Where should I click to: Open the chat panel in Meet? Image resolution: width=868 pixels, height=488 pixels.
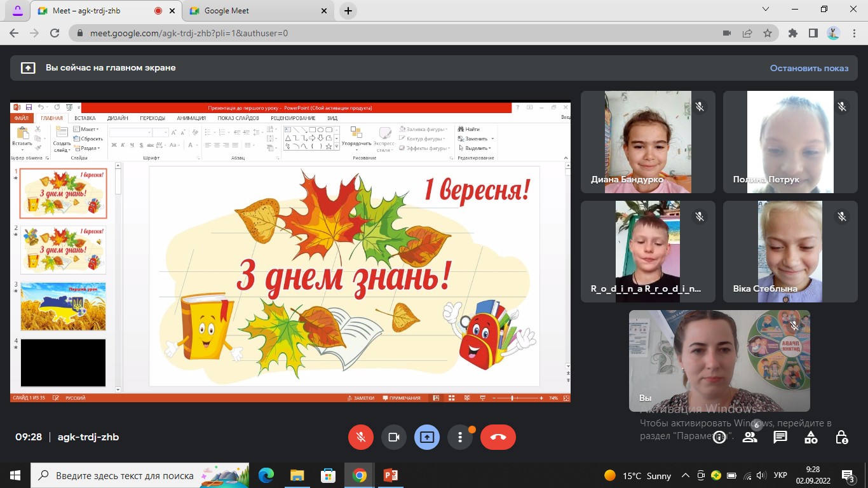[x=780, y=437]
